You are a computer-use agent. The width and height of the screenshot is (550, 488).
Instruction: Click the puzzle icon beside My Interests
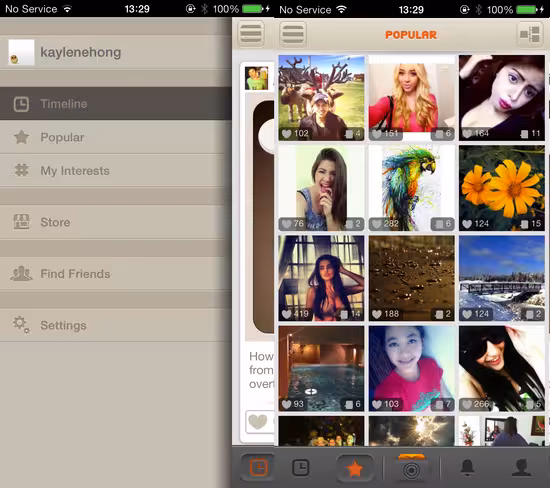21,171
